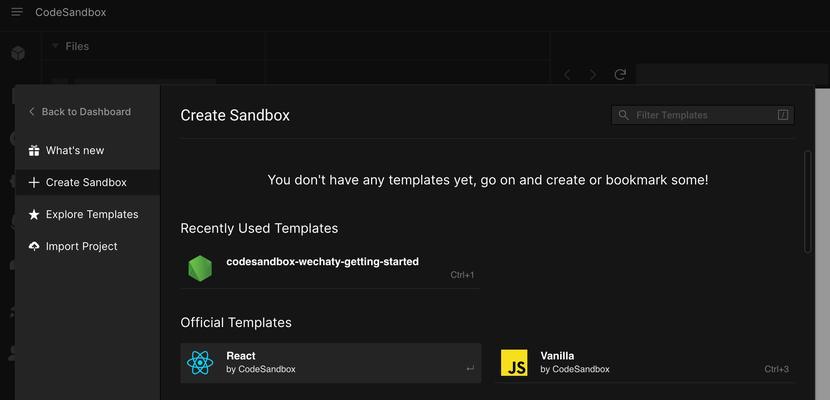830x400 pixels.
Task: Click the preview address bar
Action: [x=732, y=74]
